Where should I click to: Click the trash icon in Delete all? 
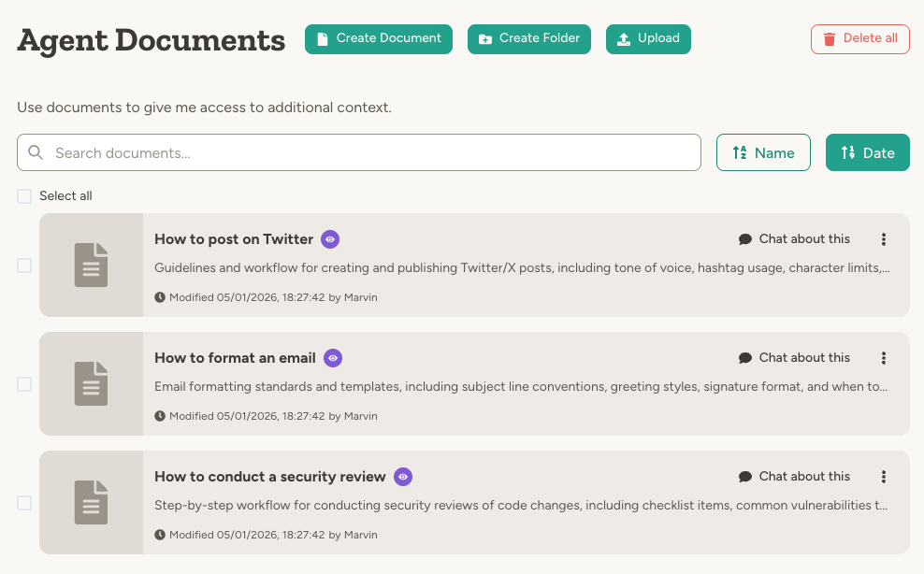point(830,38)
